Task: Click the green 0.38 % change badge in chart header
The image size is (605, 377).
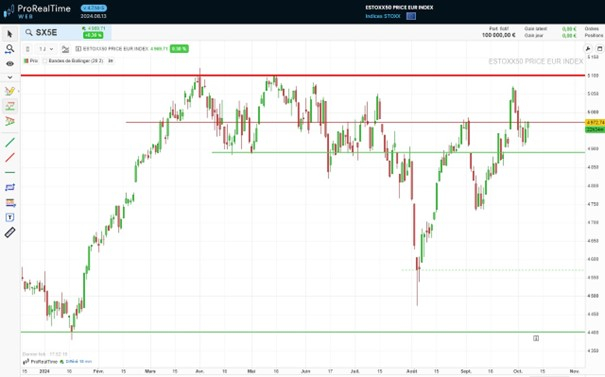Action: pos(179,49)
